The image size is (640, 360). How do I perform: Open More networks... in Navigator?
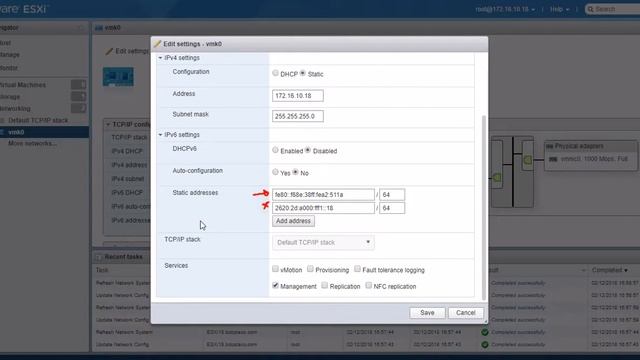(x=32, y=144)
